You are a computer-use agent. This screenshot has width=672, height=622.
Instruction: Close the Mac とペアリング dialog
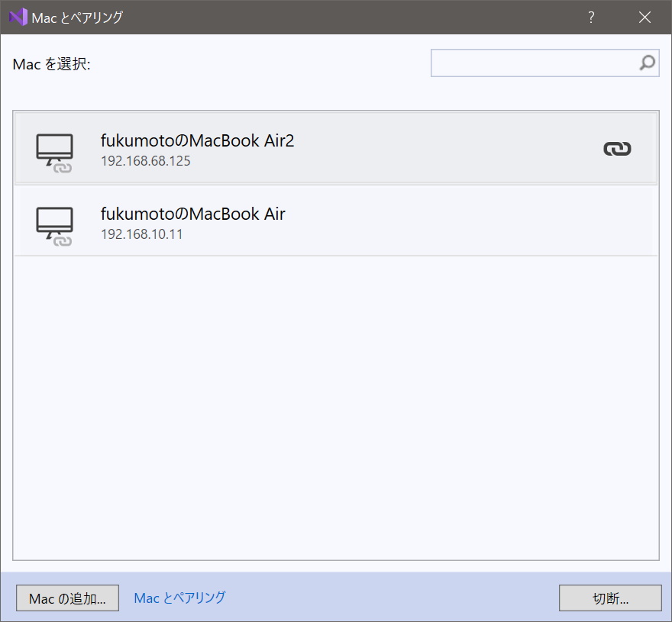(645, 17)
